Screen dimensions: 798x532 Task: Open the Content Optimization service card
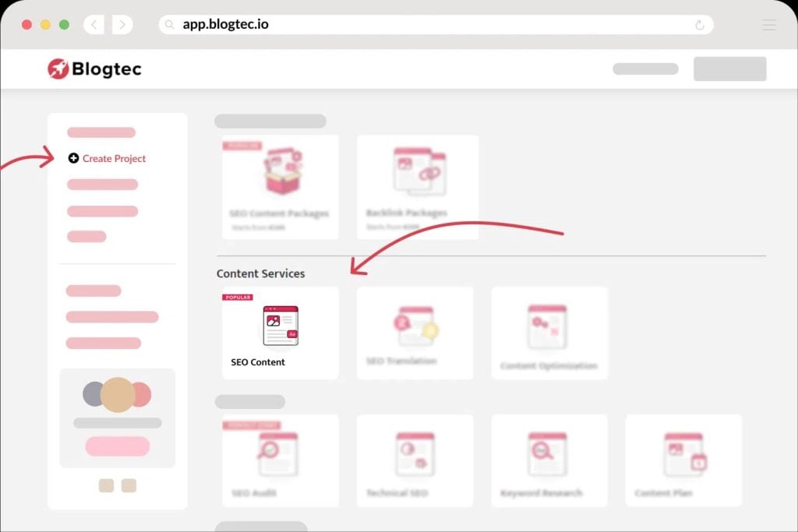pos(549,333)
